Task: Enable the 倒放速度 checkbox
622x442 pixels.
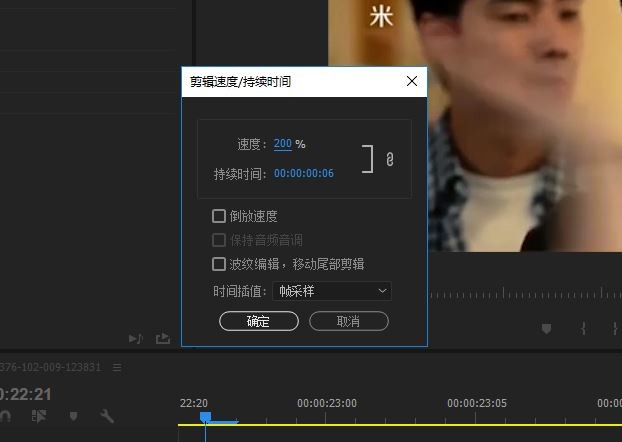Action: point(219,216)
